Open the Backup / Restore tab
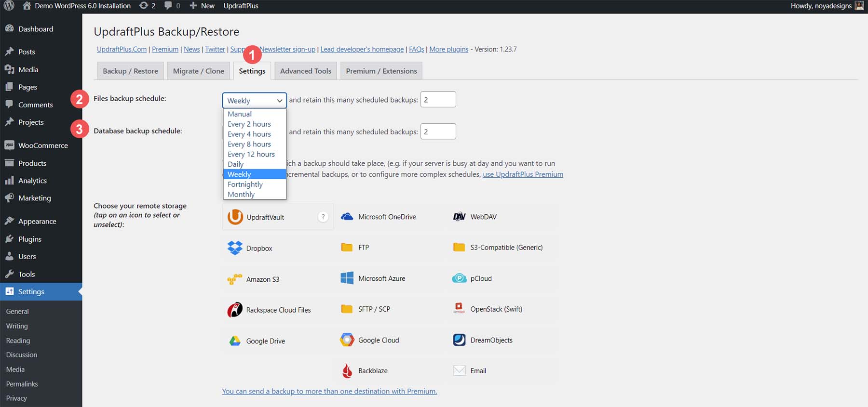 [130, 71]
